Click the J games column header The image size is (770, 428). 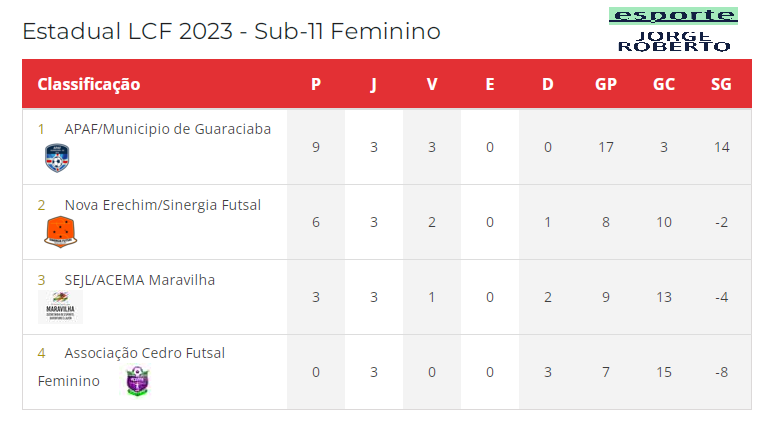point(374,84)
